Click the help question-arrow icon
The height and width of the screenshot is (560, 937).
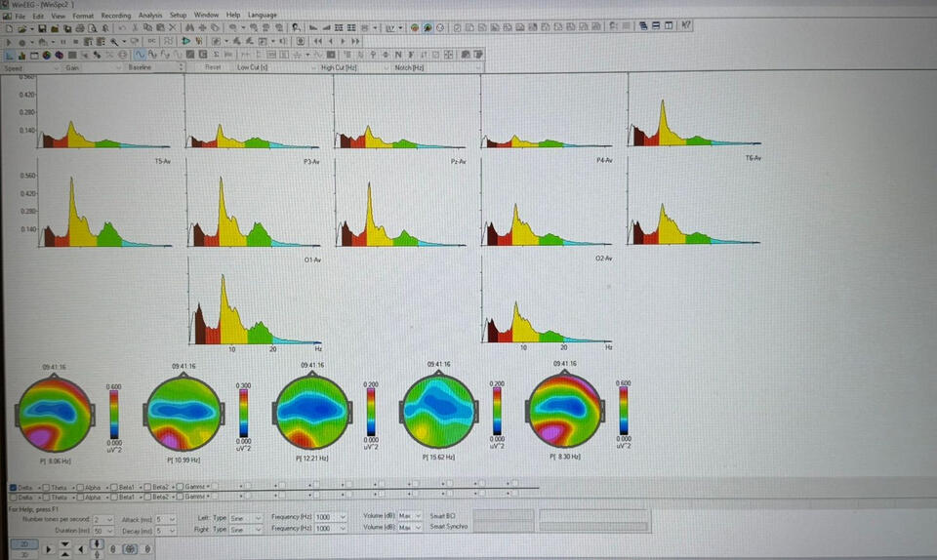tap(686, 25)
